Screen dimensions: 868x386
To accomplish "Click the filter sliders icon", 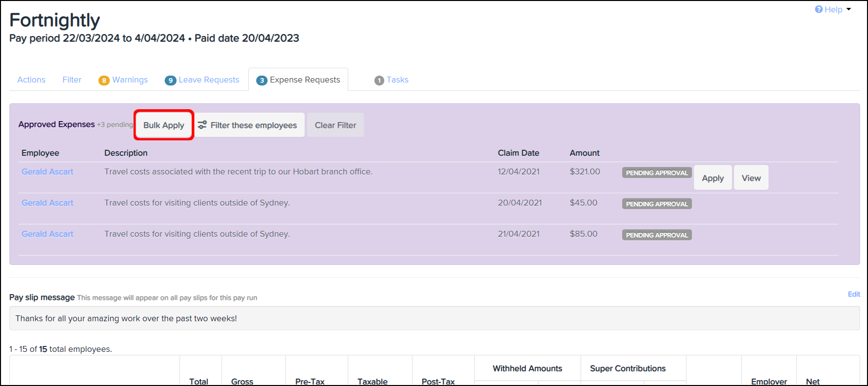I will click(x=202, y=125).
